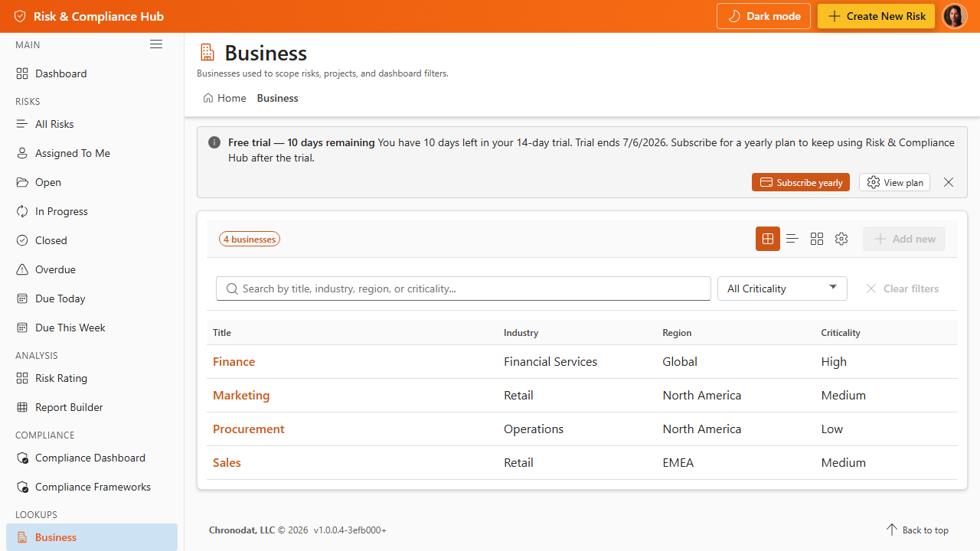Open Finance business link
The width and height of the screenshot is (980, 551).
pyautogui.click(x=234, y=361)
